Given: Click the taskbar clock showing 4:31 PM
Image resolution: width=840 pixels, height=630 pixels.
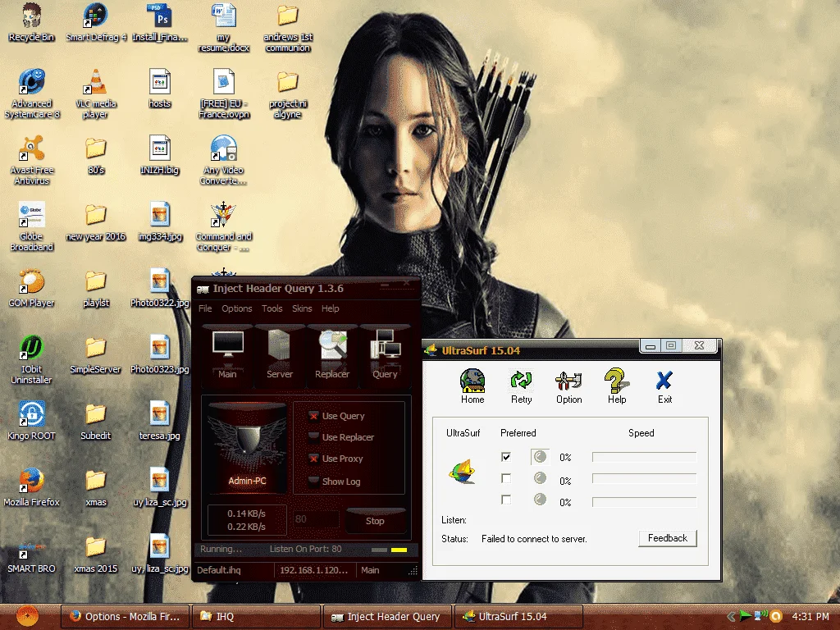Looking at the screenshot, I should coord(810,617).
